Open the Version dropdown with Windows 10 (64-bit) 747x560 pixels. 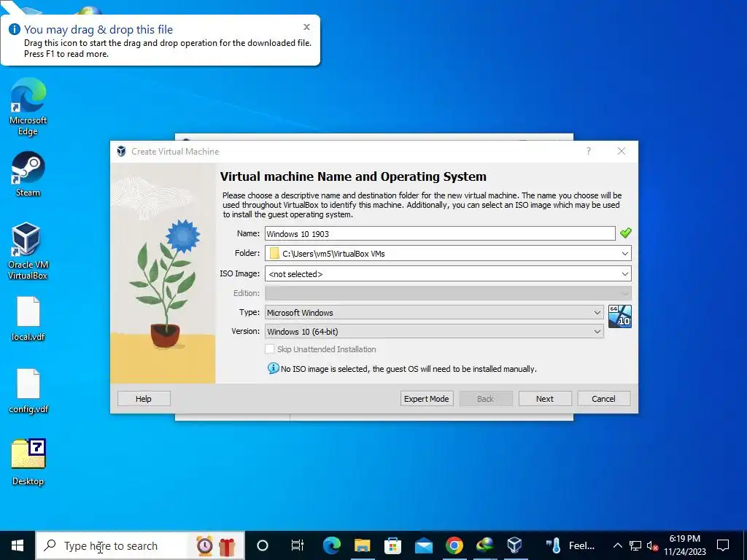434,332
